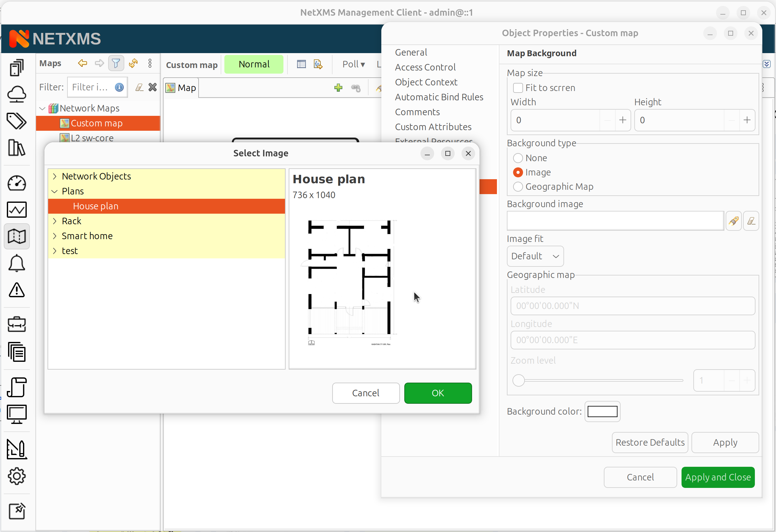Increase map Width with plus stepper
Image resolution: width=776 pixels, height=532 pixels.
[x=622, y=120]
